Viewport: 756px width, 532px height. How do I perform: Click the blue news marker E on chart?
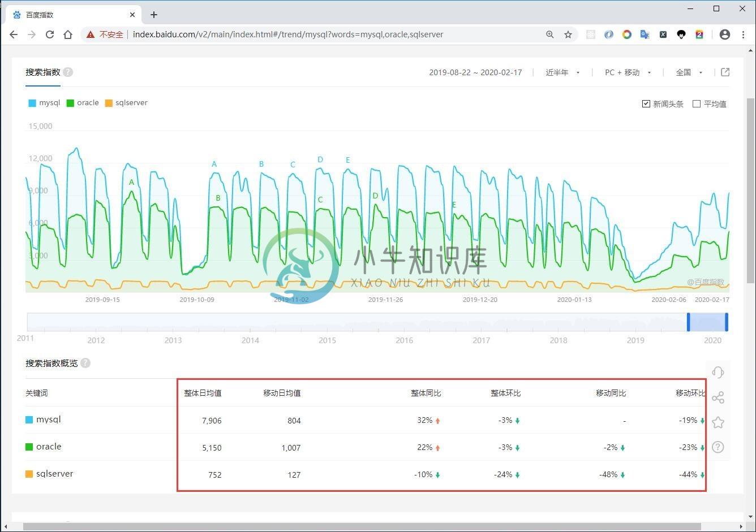point(348,160)
